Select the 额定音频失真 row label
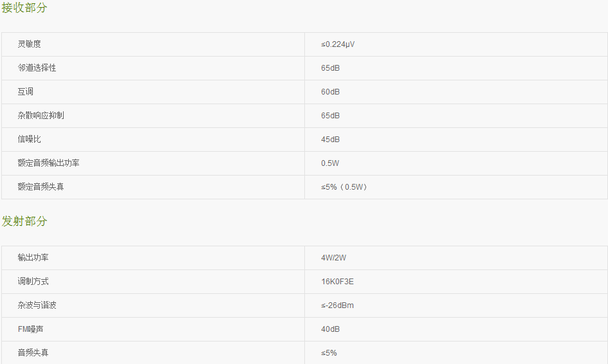The height and width of the screenshot is (364, 608). click(41, 187)
